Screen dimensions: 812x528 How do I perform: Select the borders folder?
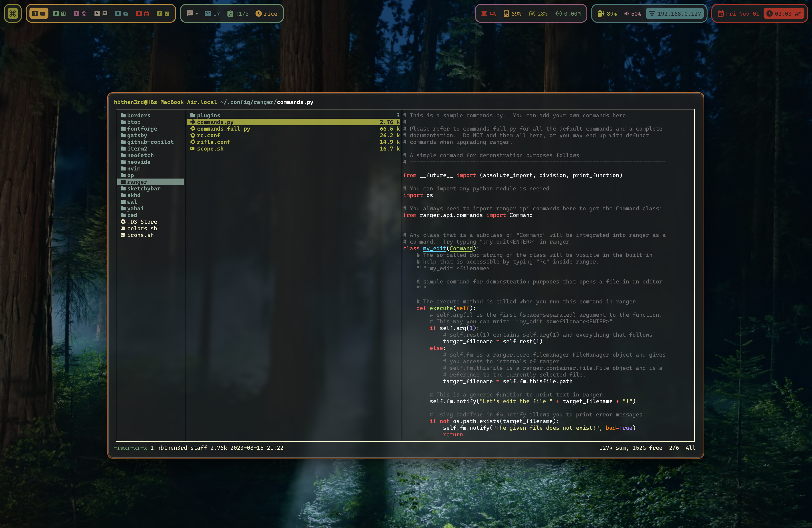pos(151,115)
